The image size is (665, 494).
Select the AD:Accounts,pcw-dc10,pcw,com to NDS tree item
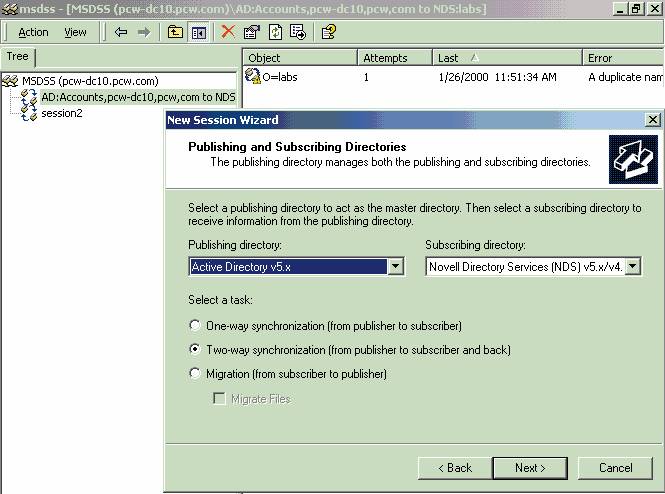(138, 97)
